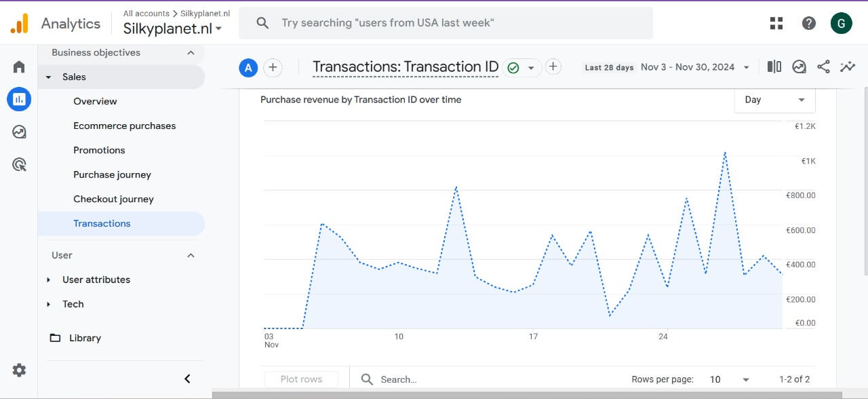868x399 pixels.
Task: Open the Help question mark icon
Action: pos(808,23)
